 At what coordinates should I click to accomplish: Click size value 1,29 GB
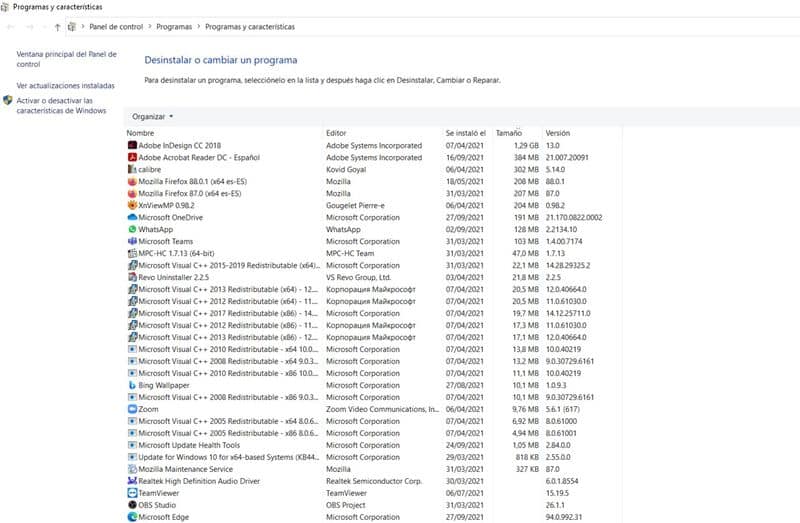[x=526, y=145]
